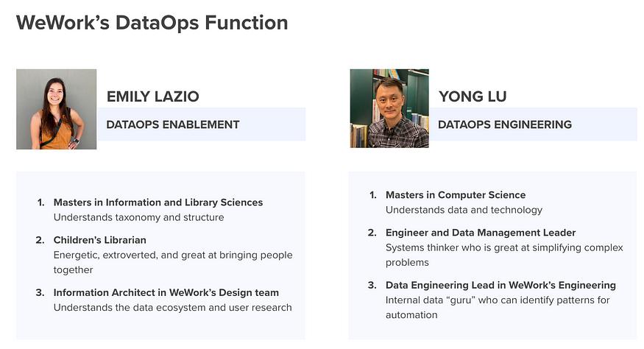Viewport: 644px width, 349px height.
Task: Select Masters in Computer Science heading
Action: pyautogui.click(x=456, y=195)
